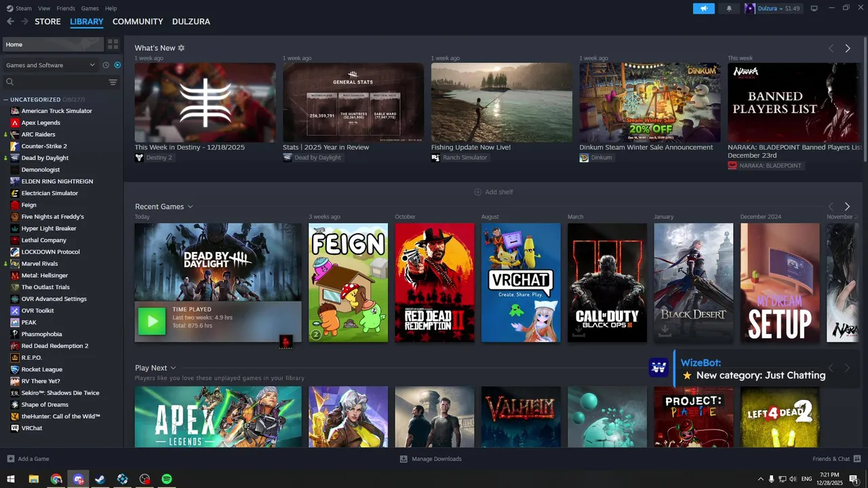
Task: Select Apex Legends in library list
Action: [x=41, y=123]
